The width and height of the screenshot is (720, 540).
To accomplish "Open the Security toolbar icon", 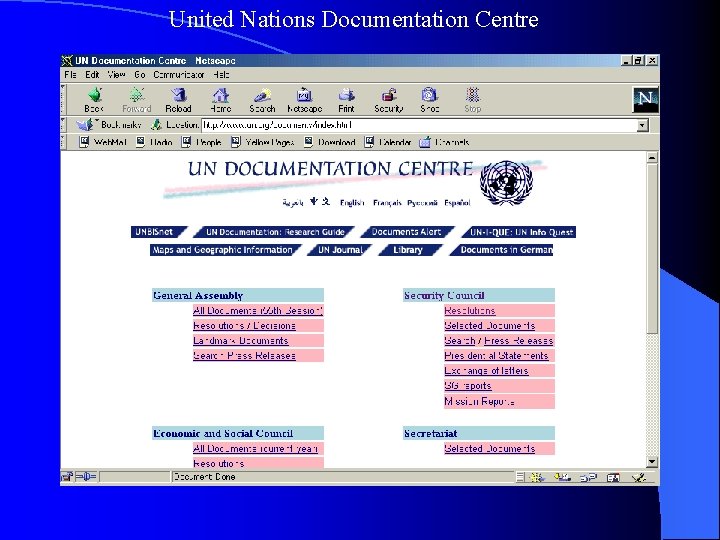I will tap(388, 95).
